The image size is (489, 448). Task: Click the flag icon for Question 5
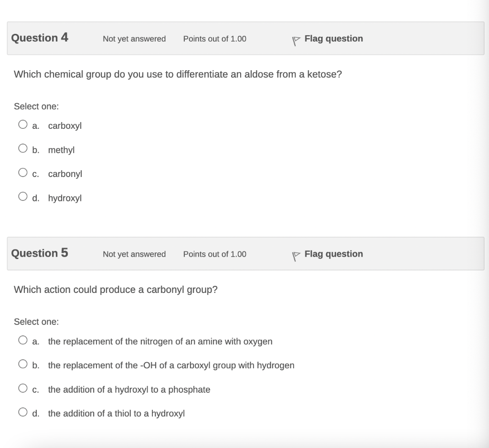click(x=296, y=256)
